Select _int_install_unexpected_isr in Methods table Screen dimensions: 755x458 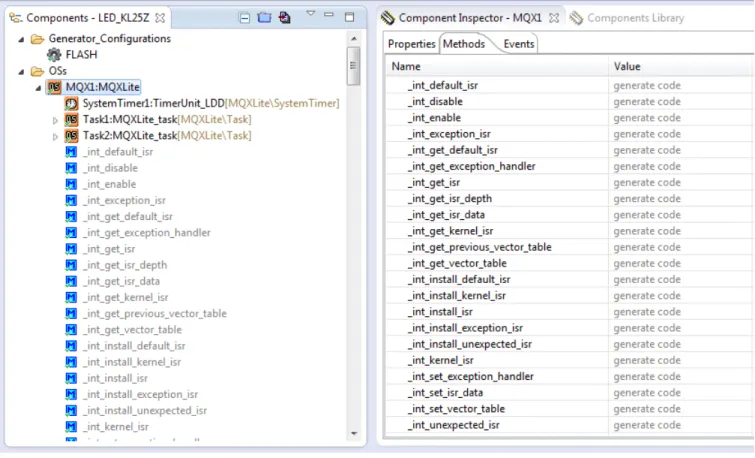(x=469, y=344)
